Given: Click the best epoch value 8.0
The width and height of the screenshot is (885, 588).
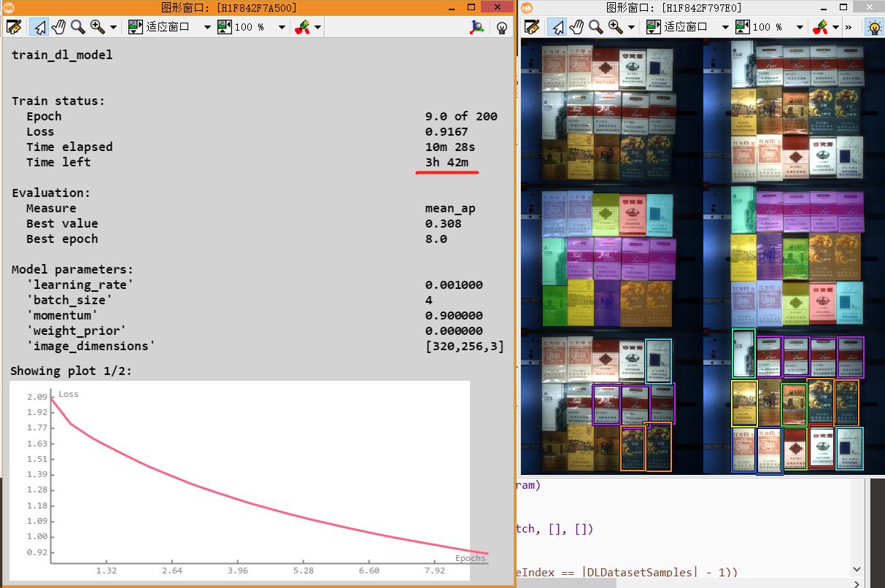Looking at the screenshot, I should point(436,239).
